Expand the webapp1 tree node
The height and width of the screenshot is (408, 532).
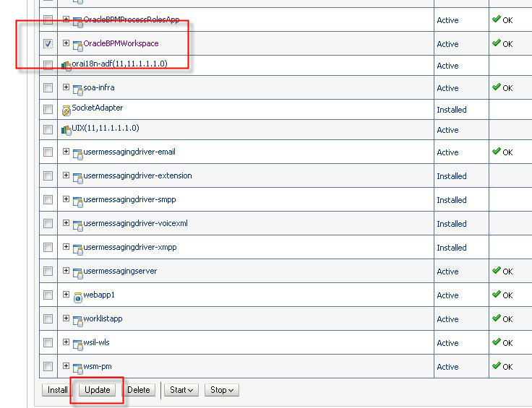(x=66, y=294)
